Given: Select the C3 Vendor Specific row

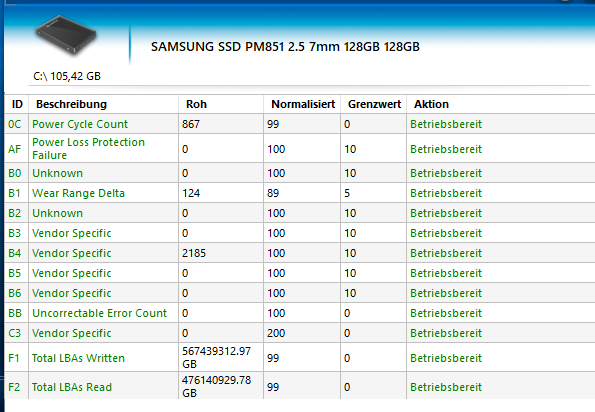Looking at the screenshot, I should [x=300, y=333].
